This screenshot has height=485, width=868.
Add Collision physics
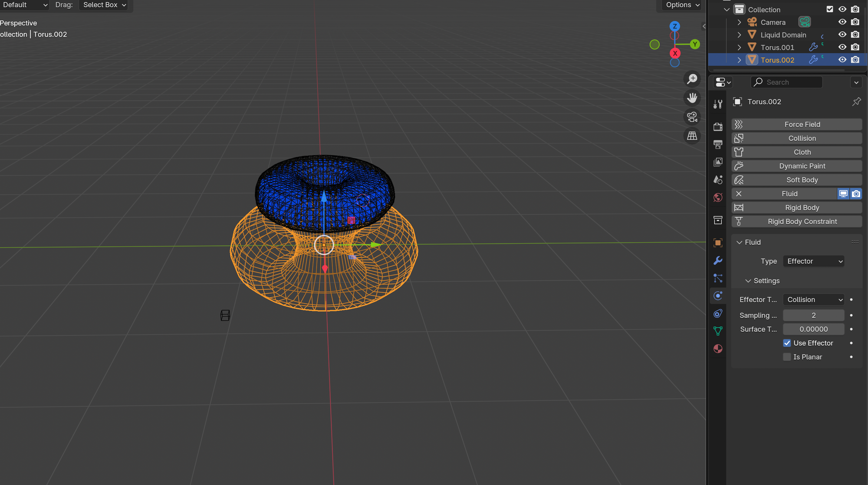coord(796,138)
